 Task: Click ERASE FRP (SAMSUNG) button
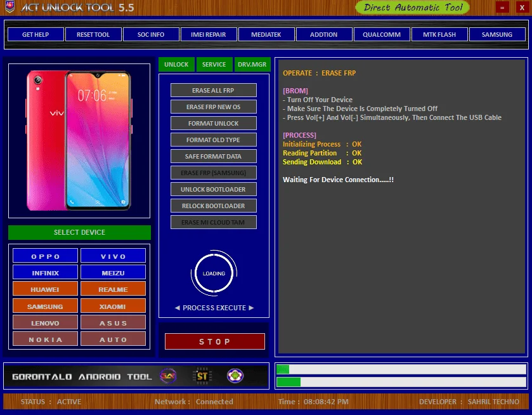214,173
